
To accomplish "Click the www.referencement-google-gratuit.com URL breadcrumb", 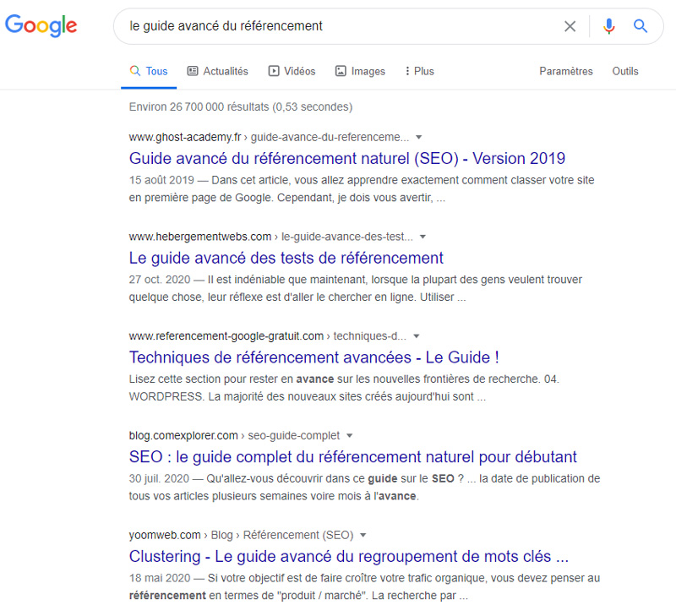I will tap(268, 336).
